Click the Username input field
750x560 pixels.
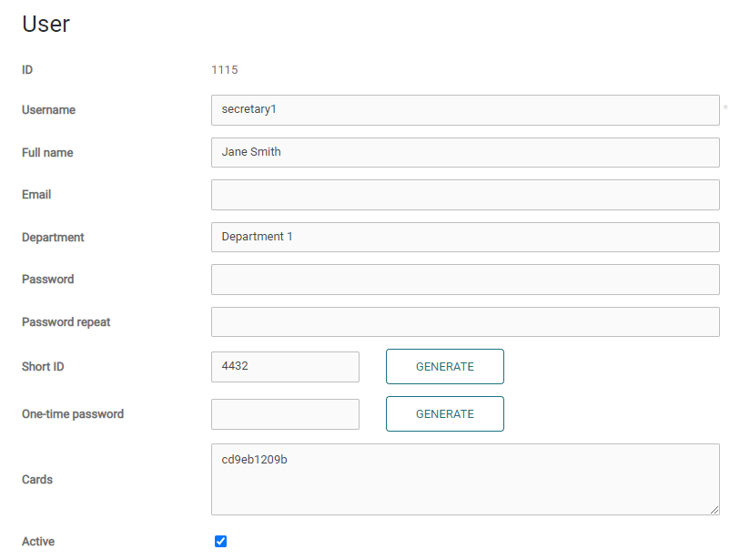pyautogui.click(x=464, y=110)
